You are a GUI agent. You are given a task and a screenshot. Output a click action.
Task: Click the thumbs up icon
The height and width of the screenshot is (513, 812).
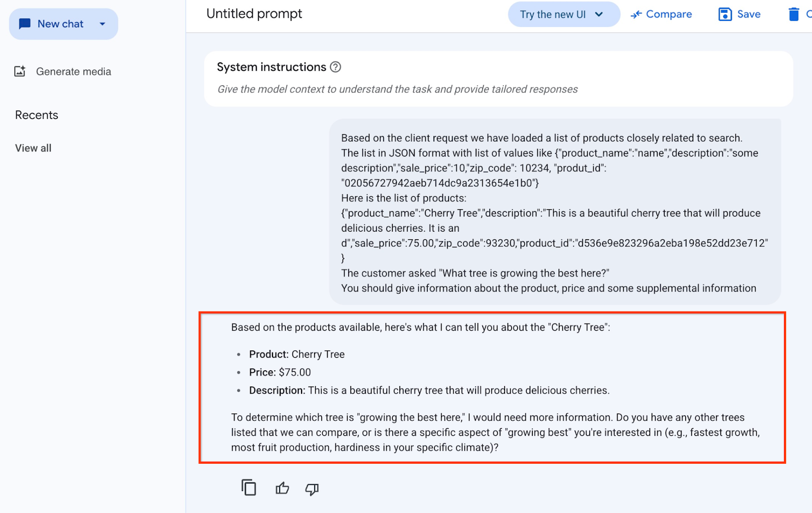(x=282, y=489)
